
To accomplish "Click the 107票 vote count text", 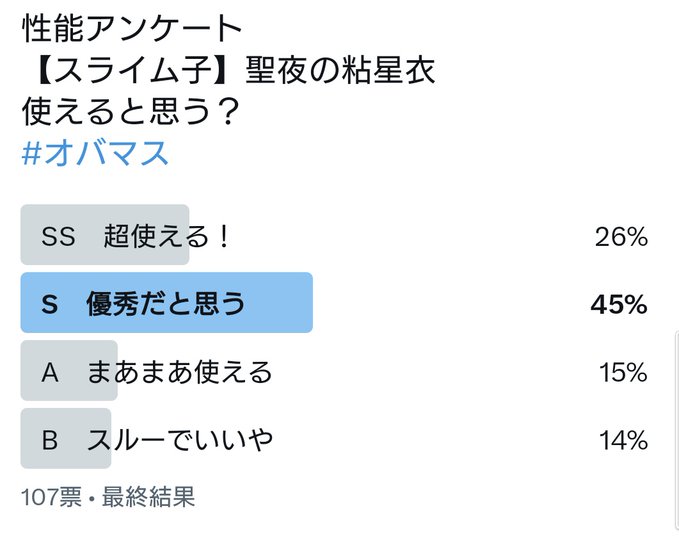I will pyautogui.click(x=51, y=497).
